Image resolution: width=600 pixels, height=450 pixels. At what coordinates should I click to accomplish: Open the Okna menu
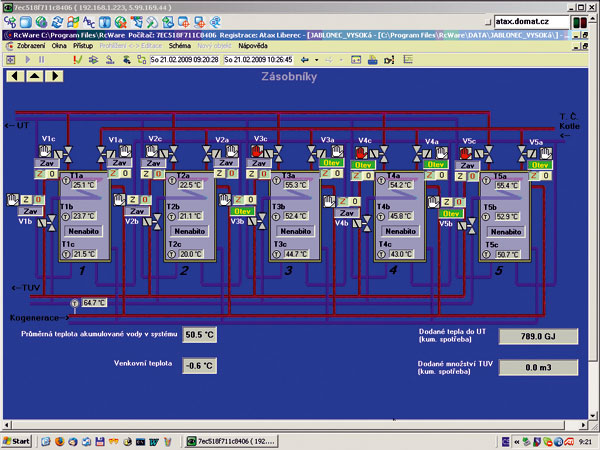pos(59,46)
